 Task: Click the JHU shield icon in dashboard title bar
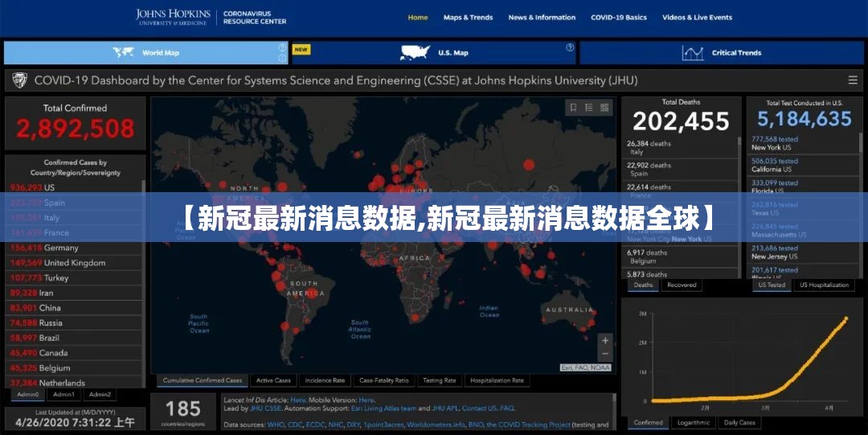point(19,80)
